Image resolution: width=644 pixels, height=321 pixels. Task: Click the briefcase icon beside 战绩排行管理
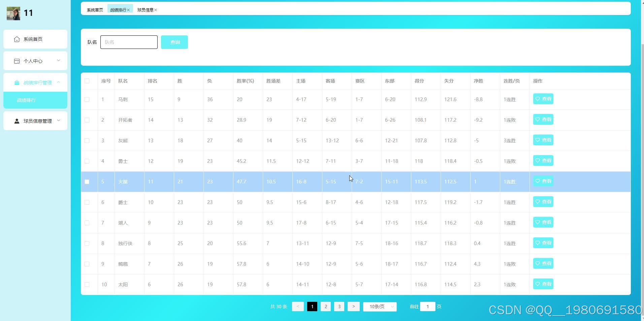tap(17, 83)
